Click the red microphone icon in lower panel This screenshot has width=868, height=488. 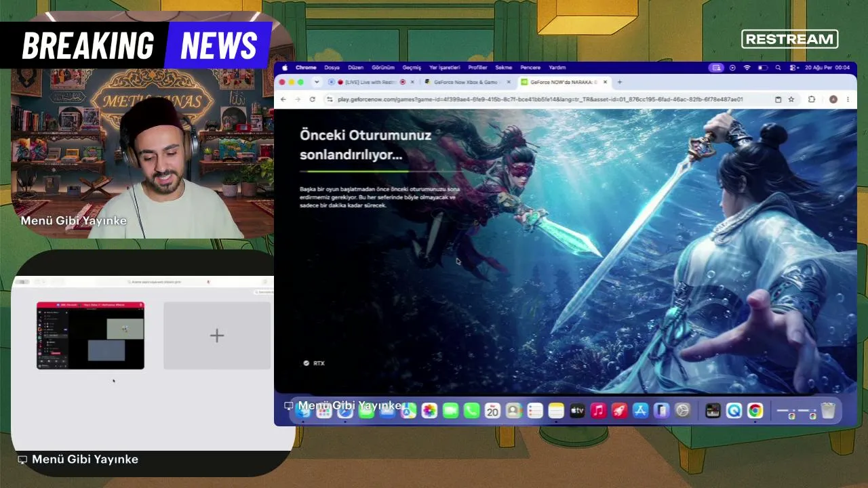tap(208, 281)
